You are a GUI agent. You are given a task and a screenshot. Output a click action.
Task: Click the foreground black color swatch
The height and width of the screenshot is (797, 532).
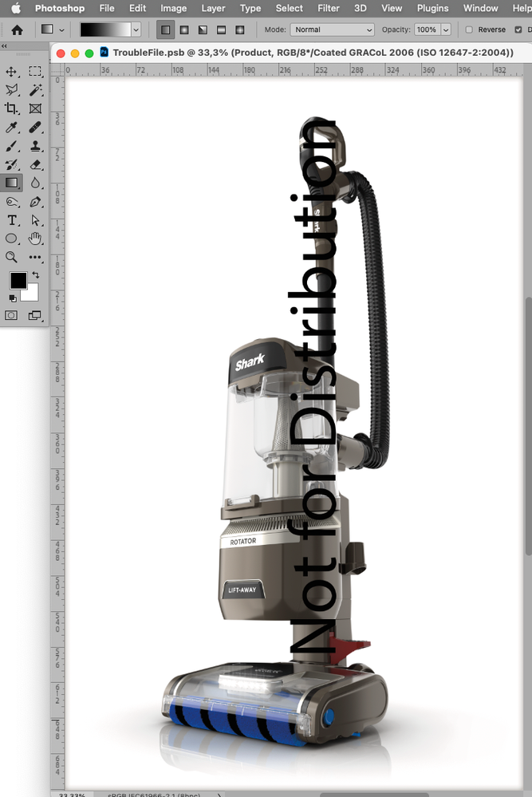pyautogui.click(x=18, y=280)
